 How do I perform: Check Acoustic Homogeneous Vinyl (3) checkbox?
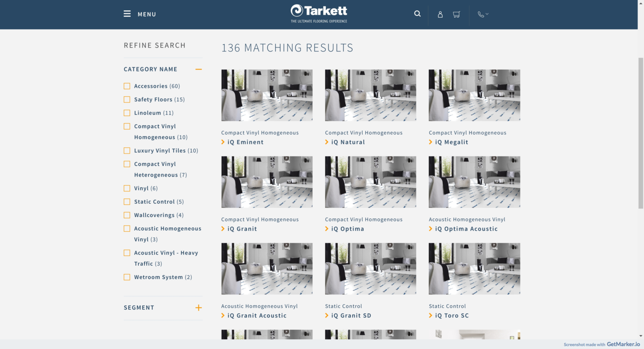(127, 228)
